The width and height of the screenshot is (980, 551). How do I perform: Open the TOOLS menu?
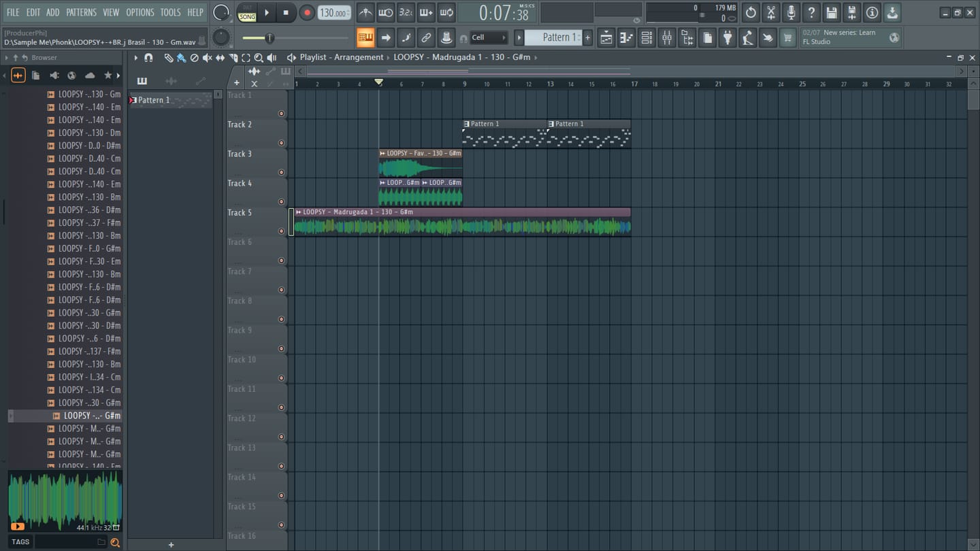coord(170,12)
